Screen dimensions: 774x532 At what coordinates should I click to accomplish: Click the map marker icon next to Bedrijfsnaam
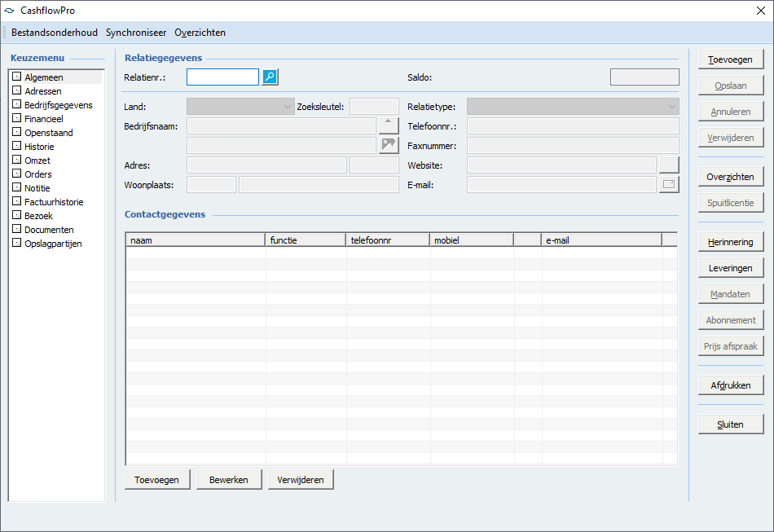click(389, 145)
